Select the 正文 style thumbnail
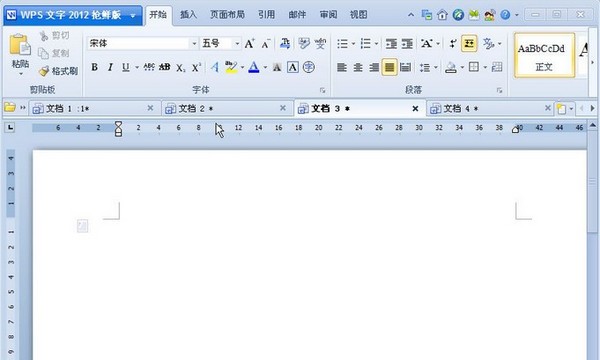This screenshot has height=360, width=600. tap(544, 55)
